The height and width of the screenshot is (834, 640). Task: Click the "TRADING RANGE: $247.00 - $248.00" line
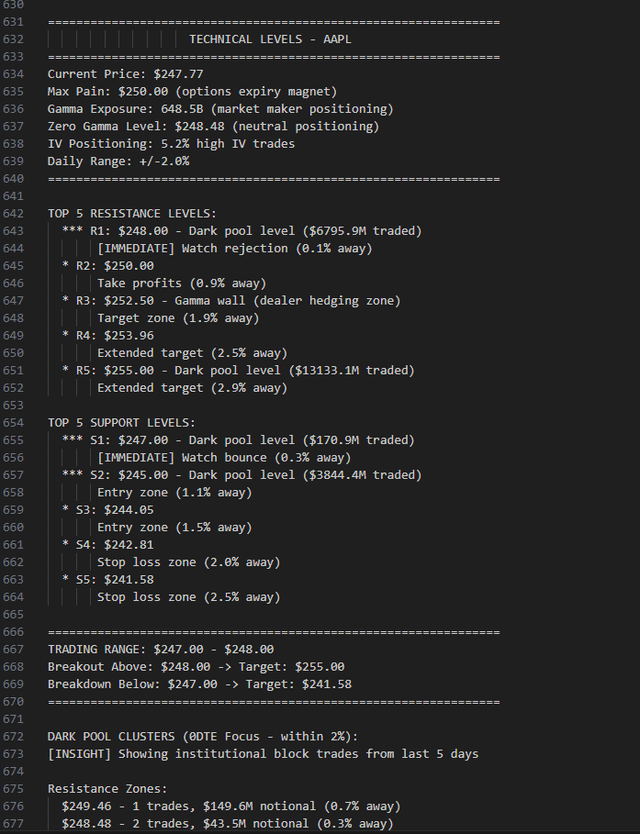pos(160,649)
